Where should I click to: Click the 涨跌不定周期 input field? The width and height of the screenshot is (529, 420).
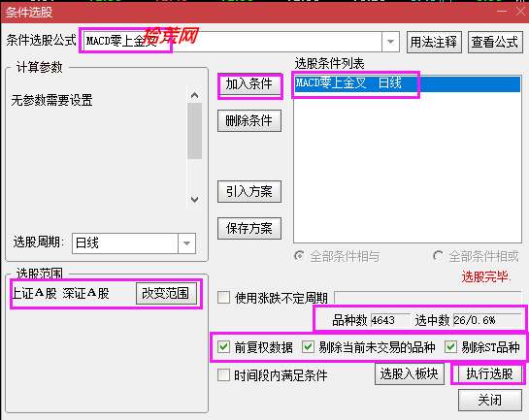tap(427, 298)
